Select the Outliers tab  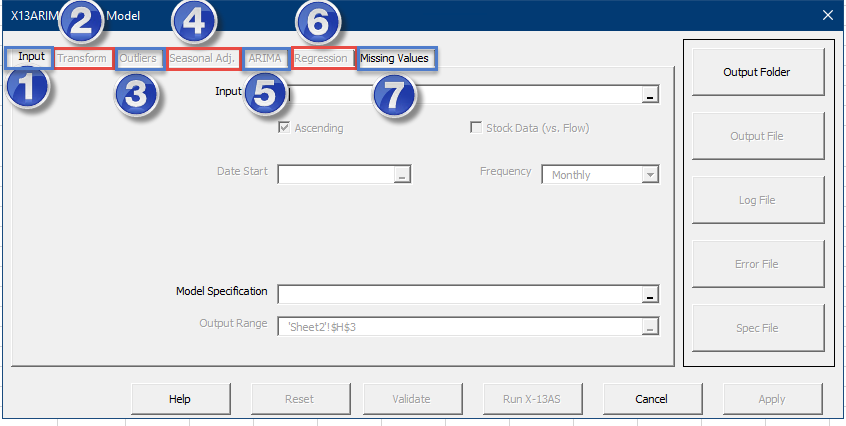pyautogui.click(x=138, y=58)
